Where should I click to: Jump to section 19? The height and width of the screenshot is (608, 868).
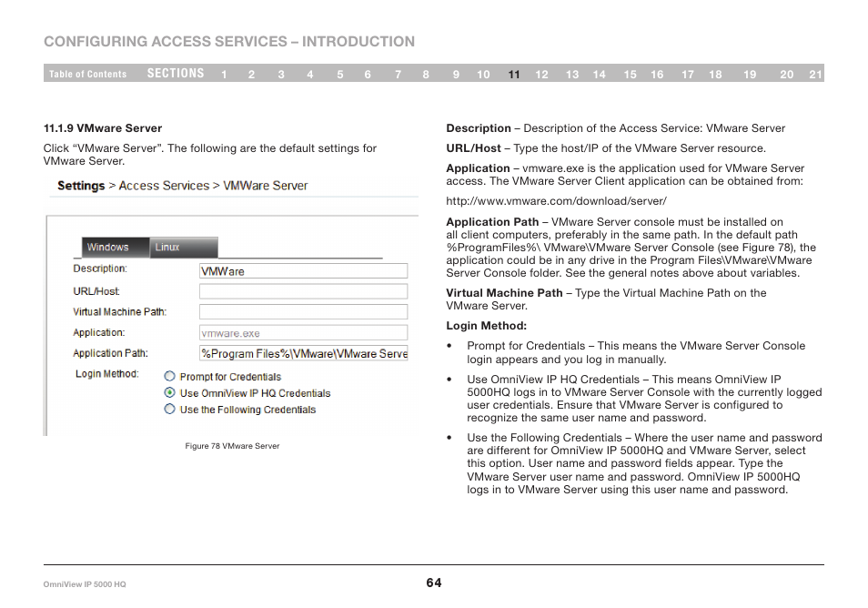(750, 75)
